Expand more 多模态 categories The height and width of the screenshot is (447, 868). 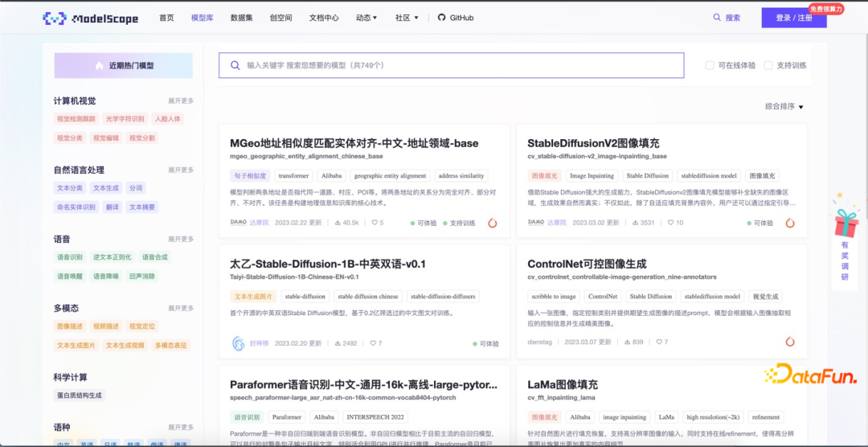click(x=181, y=309)
